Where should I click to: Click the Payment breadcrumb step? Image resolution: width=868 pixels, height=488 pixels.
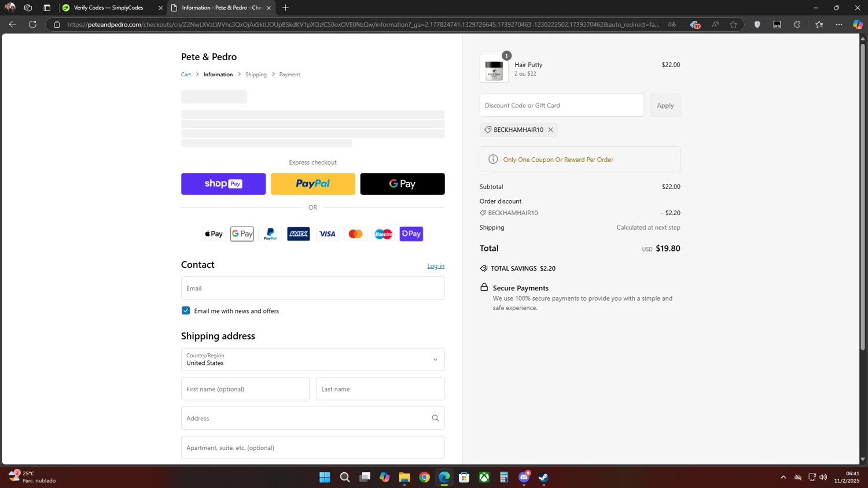coord(289,75)
